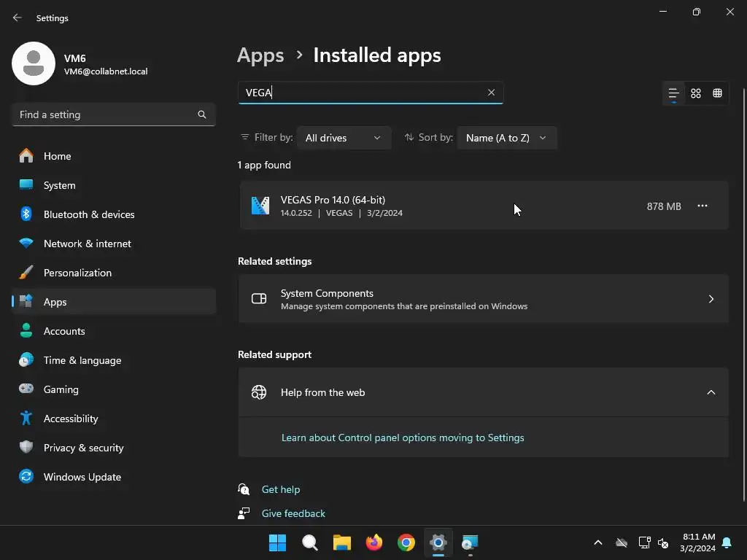Collapse Help from the web section
Viewport: 747px width, 560px height.
point(711,392)
